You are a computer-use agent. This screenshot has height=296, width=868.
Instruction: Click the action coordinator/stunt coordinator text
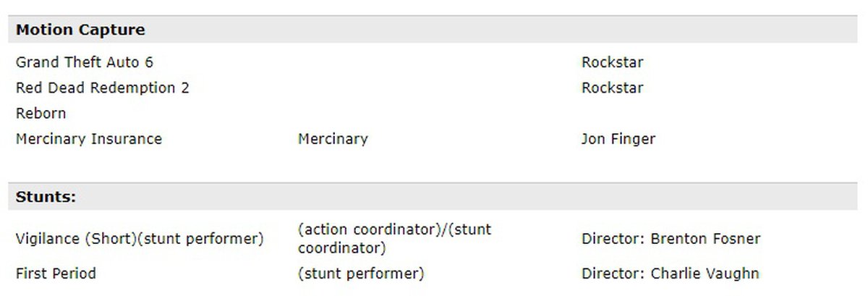(394, 239)
